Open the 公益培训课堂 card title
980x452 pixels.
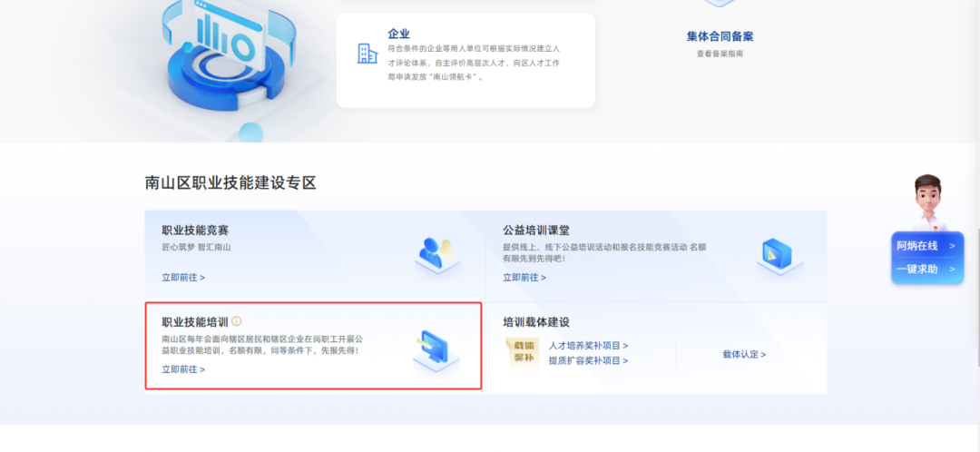pyautogui.click(x=536, y=230)
